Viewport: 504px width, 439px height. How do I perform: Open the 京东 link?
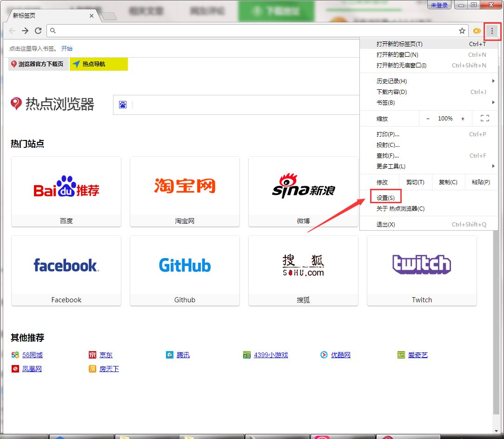coord(106,355)
